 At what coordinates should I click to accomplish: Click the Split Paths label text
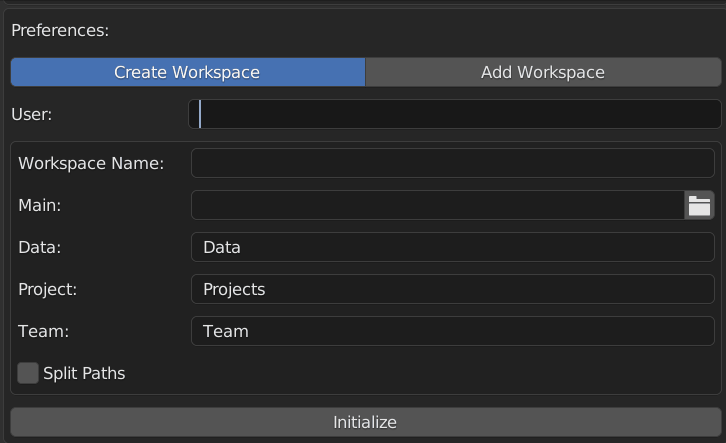tap(84, 373)
